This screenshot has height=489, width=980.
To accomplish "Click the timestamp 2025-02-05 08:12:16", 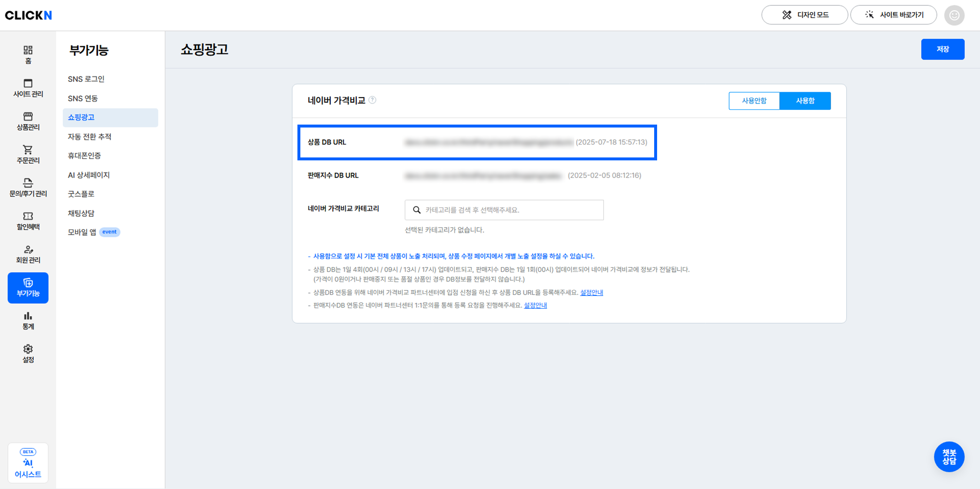I will 604,176.
